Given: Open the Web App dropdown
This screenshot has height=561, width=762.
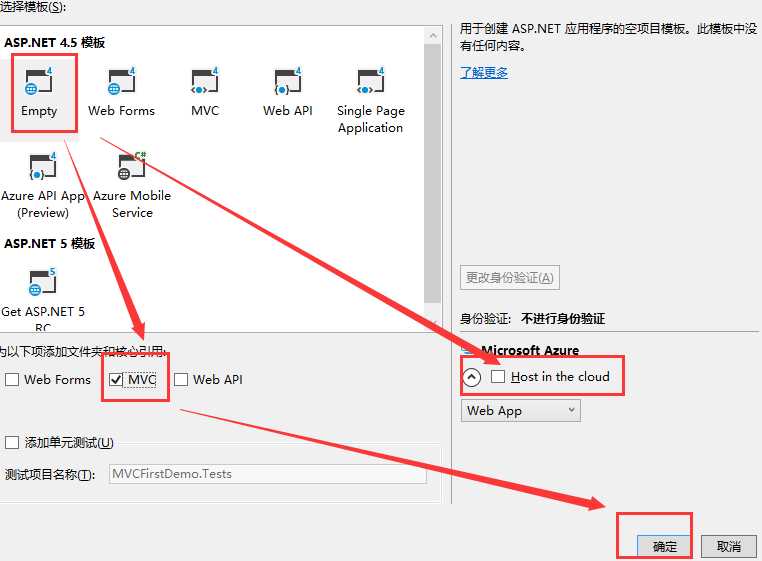Looking at the screenshot, I should point(520,411).
